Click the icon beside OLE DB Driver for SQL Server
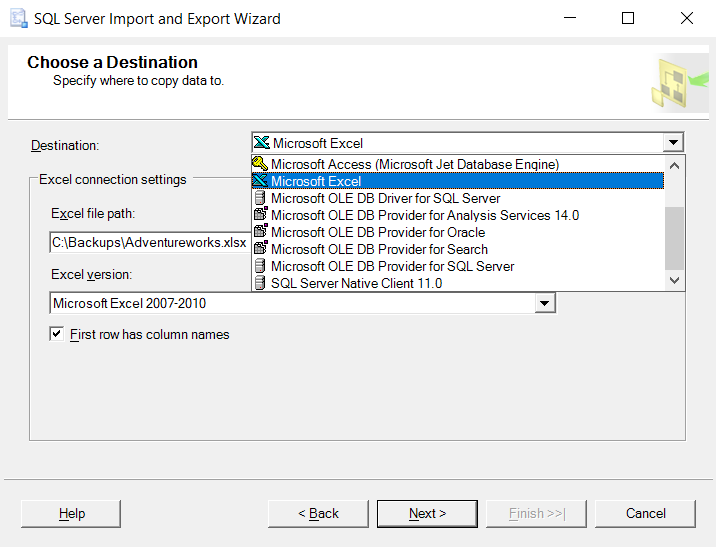Screen dimensions: 716x547 [x=260, y=198]
